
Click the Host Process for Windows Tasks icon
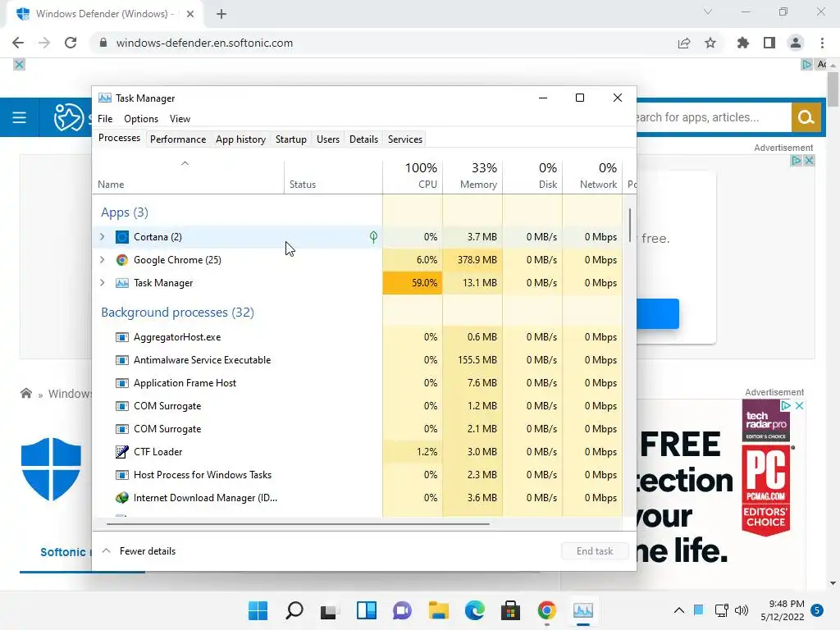click(x=122, y=475)
